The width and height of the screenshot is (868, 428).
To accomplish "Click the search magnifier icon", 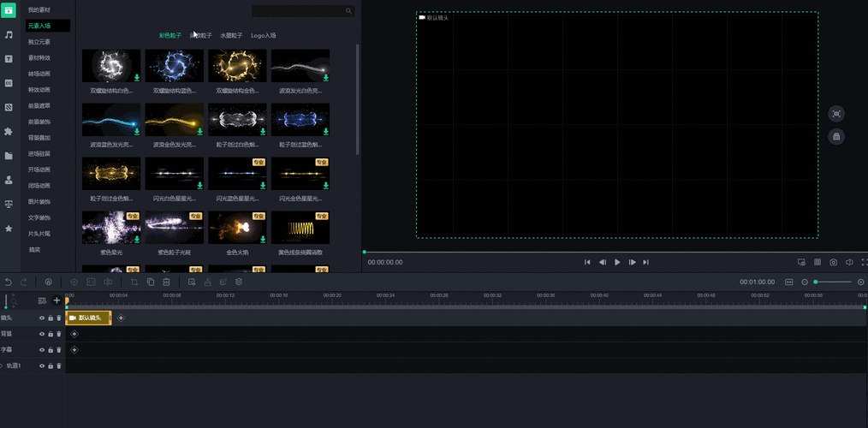I will pos(348,11).
